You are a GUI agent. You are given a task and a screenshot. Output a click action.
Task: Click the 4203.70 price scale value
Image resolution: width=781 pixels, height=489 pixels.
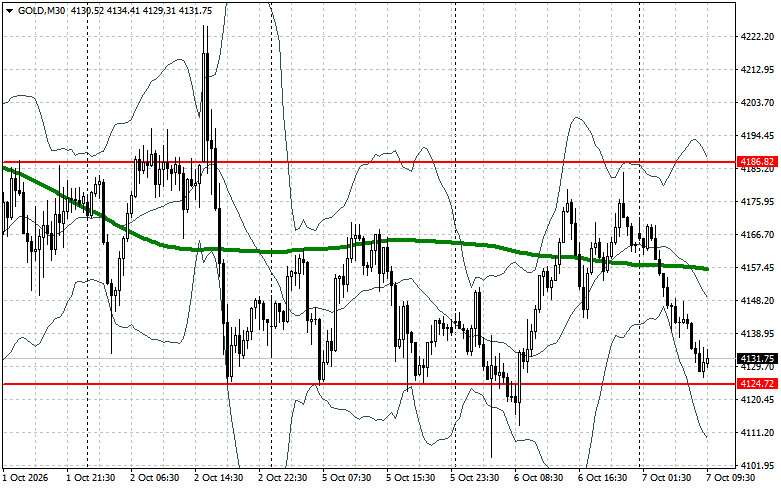click(757, 103)
